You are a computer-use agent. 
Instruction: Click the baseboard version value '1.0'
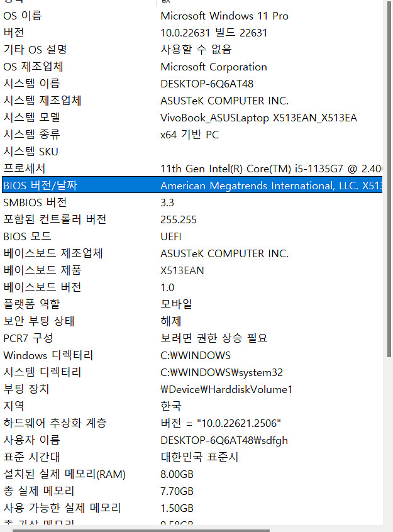(x=167, y=287)
